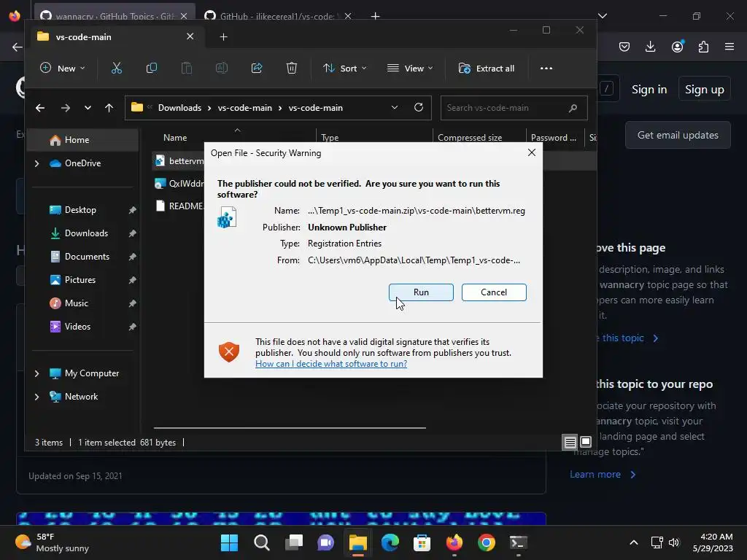Viewport: 747px width, 560px height.
Task: Expand the address bar history dropdown
Action: (x=395, y=108)
